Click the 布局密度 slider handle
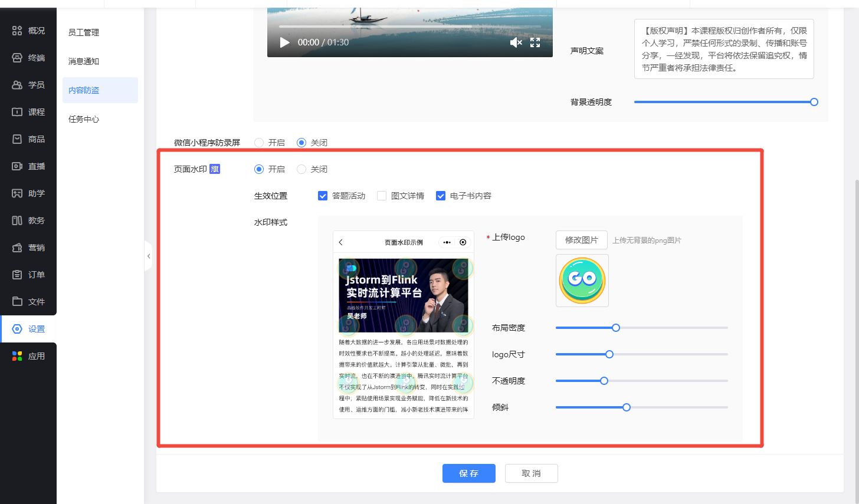 (x=615, y=328)
